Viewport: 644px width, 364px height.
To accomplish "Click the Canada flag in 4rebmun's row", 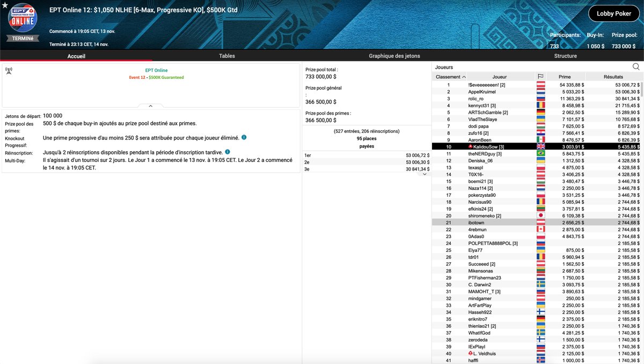I will [540, 229].
